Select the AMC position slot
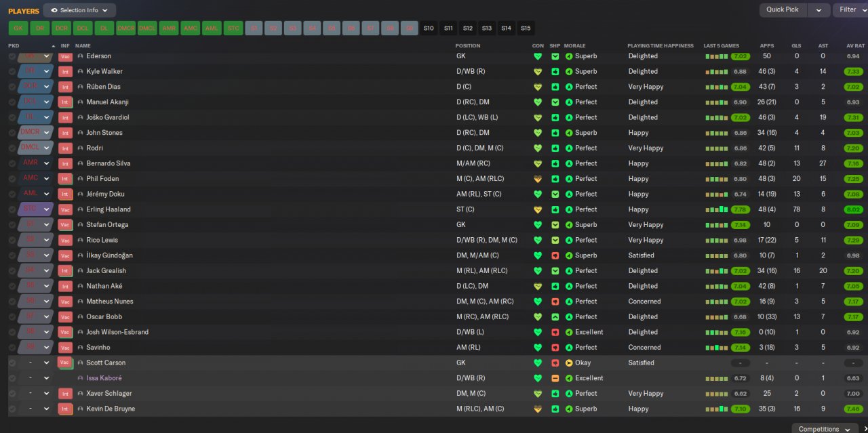The height and width of the screenshot is (433, 868). 190,28
